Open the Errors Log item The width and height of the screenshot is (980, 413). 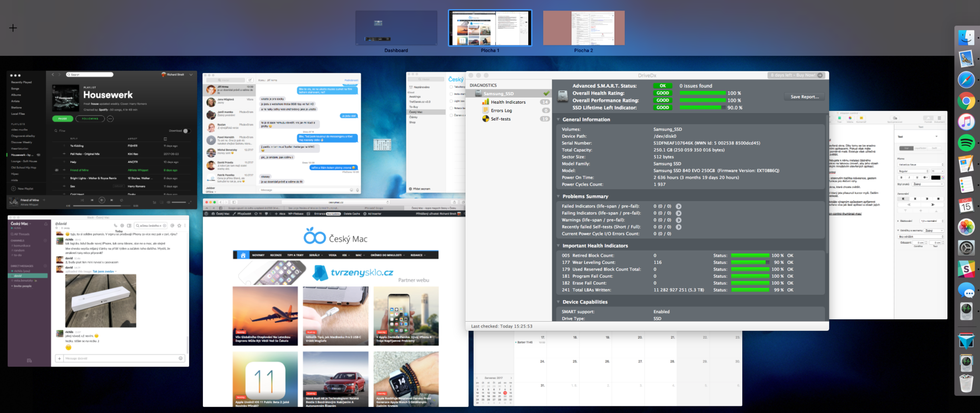501,111
